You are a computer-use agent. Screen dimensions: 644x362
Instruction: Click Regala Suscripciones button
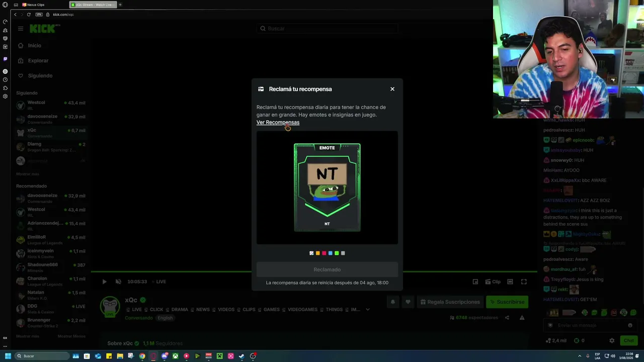(x=450, y=302)
